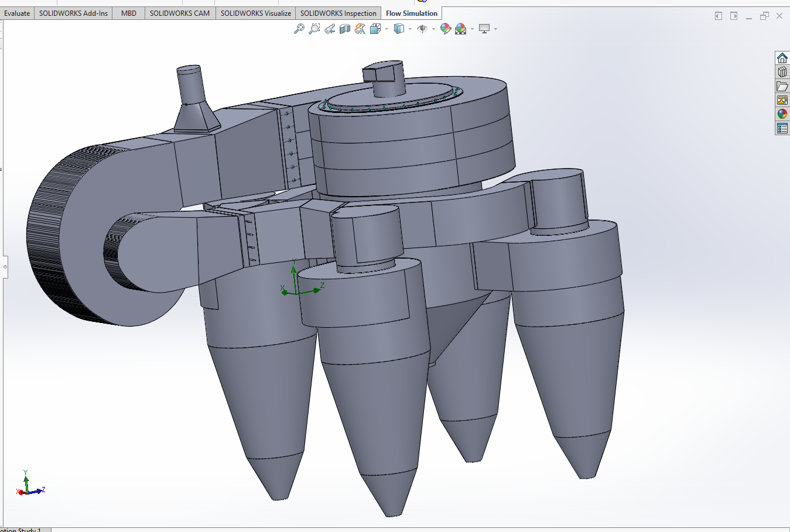The width and height of the screenshot is (790, 532).
Task: Click the left-arrow panel collapse button
Action: click(x=719, y=16)
